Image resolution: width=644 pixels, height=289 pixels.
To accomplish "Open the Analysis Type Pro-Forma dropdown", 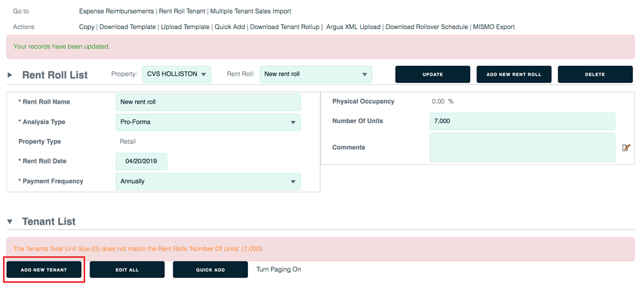I will 208,122.
